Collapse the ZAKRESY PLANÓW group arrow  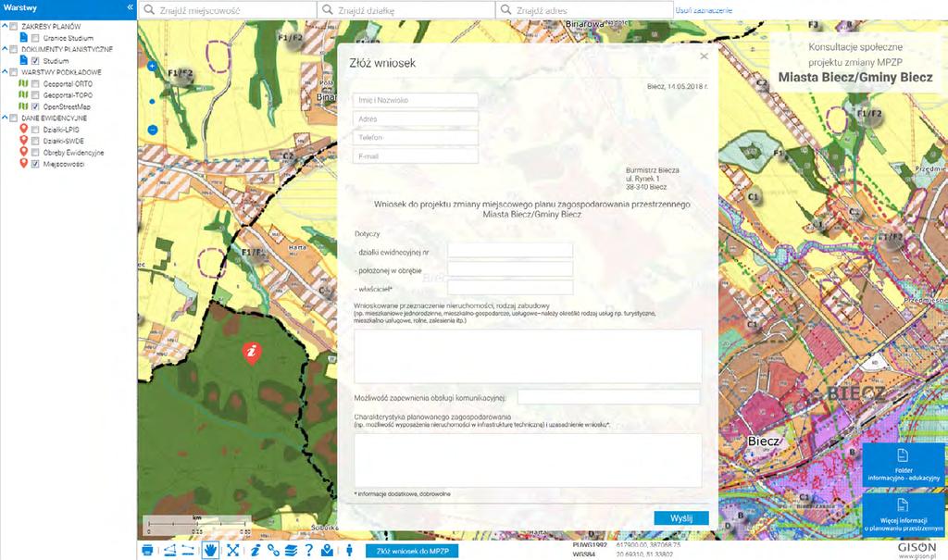click(x=5, y=26)
